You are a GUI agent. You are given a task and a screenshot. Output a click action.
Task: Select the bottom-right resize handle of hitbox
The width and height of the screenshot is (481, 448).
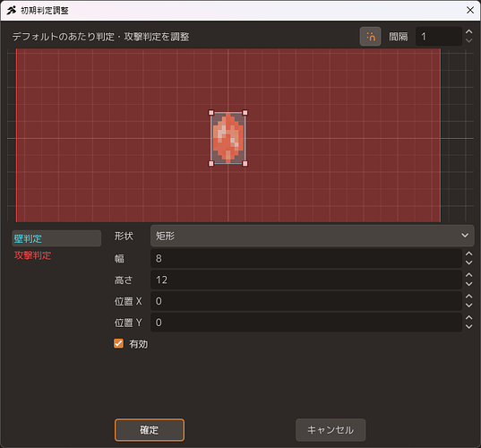click(245, 164)
